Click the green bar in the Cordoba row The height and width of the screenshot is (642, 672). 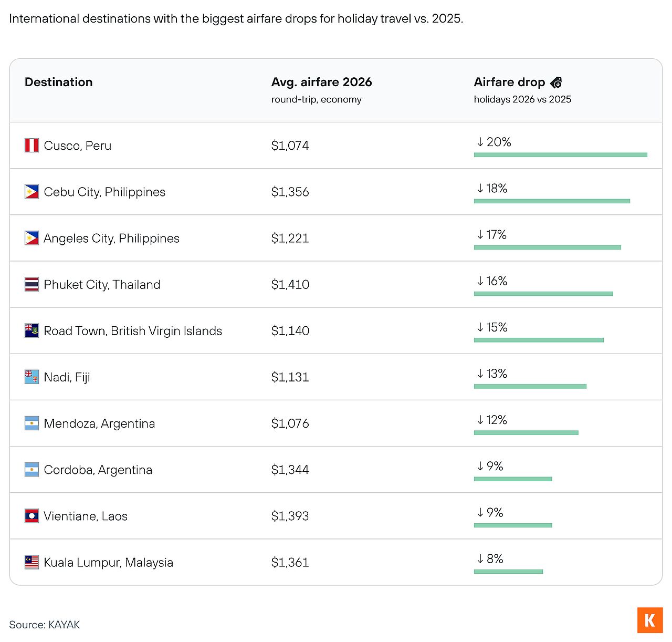[x=513, y=479]
